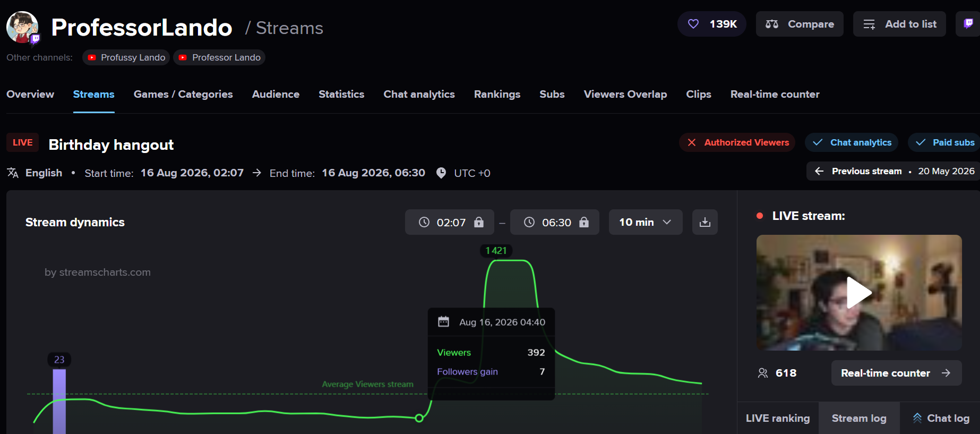
Task: Expand the 10 min interval dropdown
Action: click(x=646, y=222)
